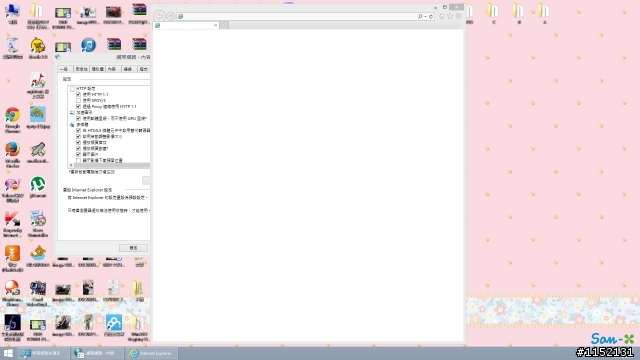This screenshot has width=640, height=360.
Task: Select the orange downloader desktop icon
Action: (x=12, y=259)
